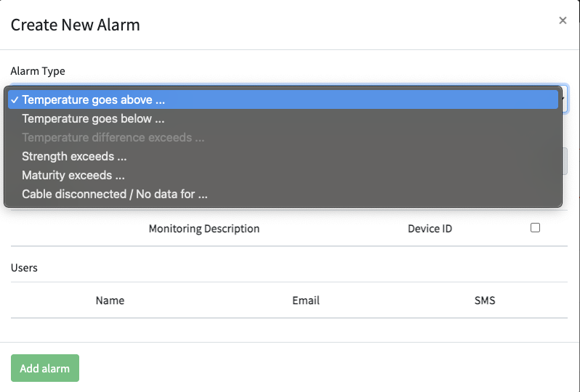The height and width of the screenshot is (392, 580).
Task: Select 'Maturity exceeds ...' from the list
Action: 73,175
